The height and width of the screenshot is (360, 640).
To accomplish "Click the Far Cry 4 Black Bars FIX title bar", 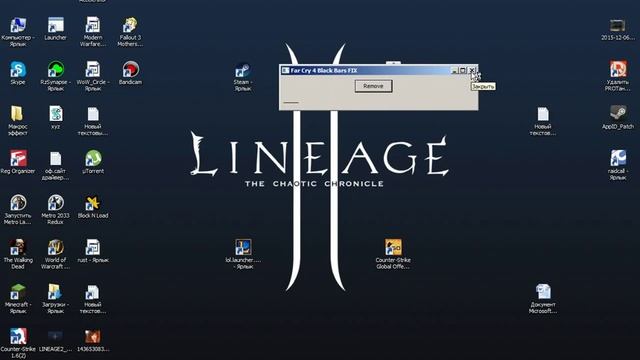I will 378,71.
